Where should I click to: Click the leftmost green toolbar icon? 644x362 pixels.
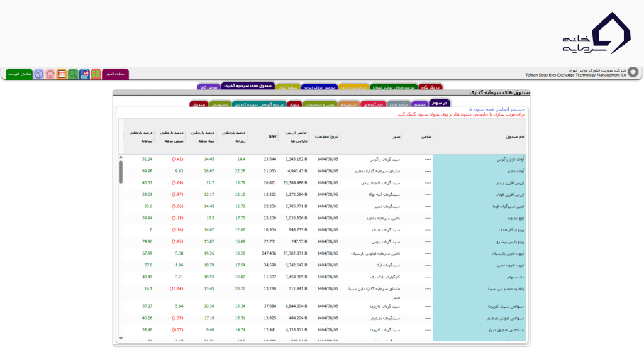tap(19, 74)
